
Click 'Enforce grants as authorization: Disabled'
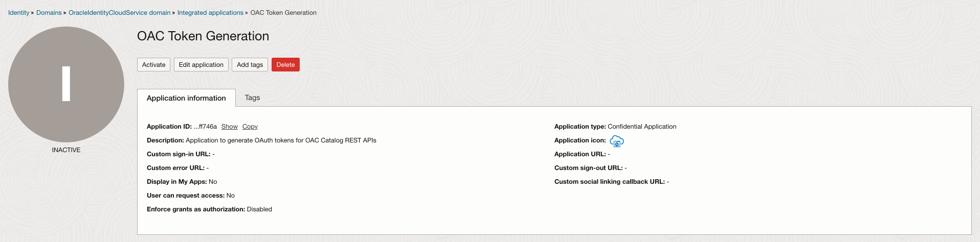(x=209, y=209)
